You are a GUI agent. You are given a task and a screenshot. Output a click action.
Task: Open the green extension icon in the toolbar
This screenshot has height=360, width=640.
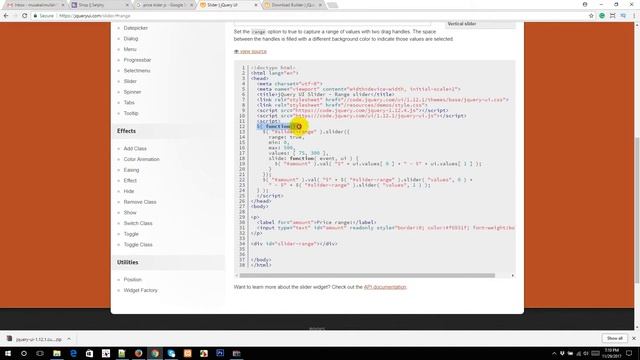pos(602,16)
